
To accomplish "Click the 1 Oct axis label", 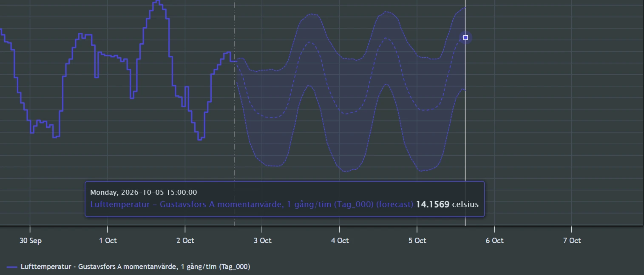I will click(108, 241).
